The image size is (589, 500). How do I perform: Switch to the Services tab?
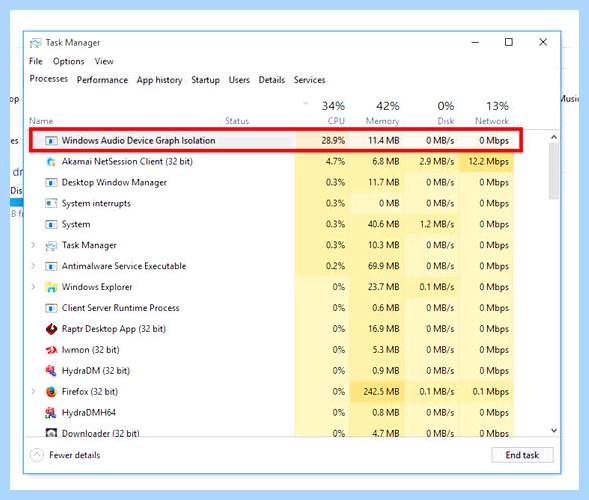(310, 80)
